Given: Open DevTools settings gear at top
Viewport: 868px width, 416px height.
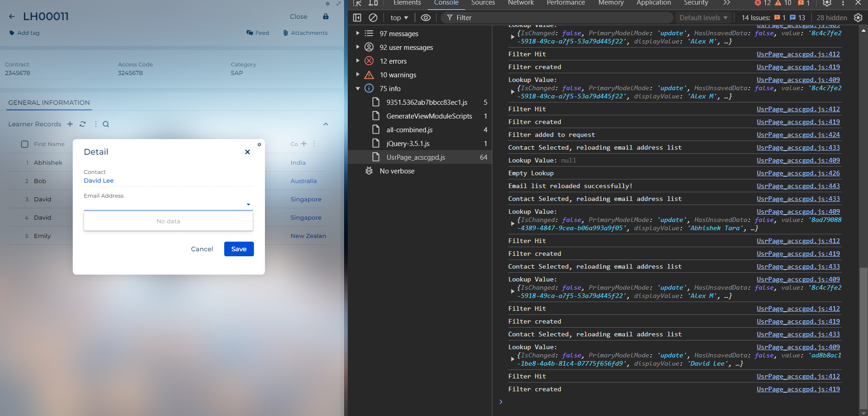Looking at the screenshot, I should pos(827,3).
